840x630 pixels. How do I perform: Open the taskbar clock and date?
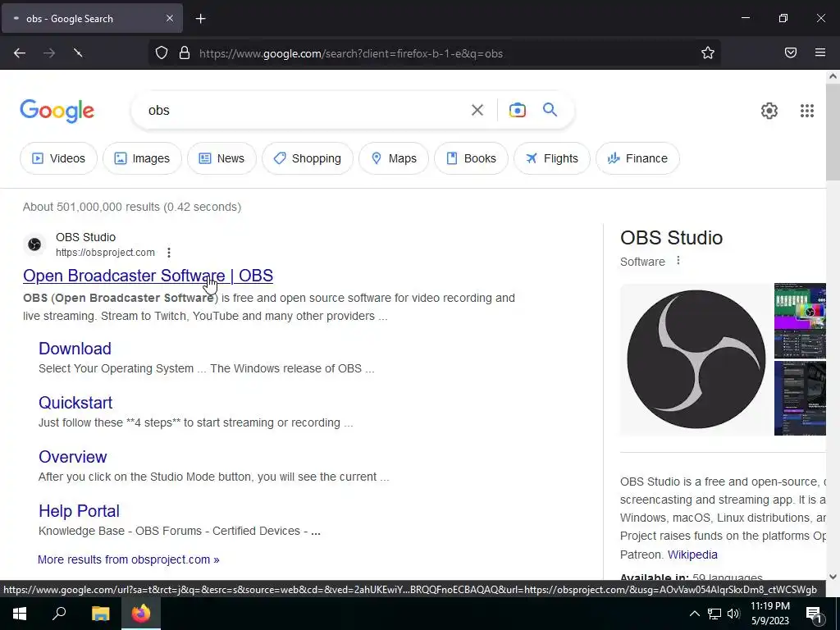pos(769,614)
